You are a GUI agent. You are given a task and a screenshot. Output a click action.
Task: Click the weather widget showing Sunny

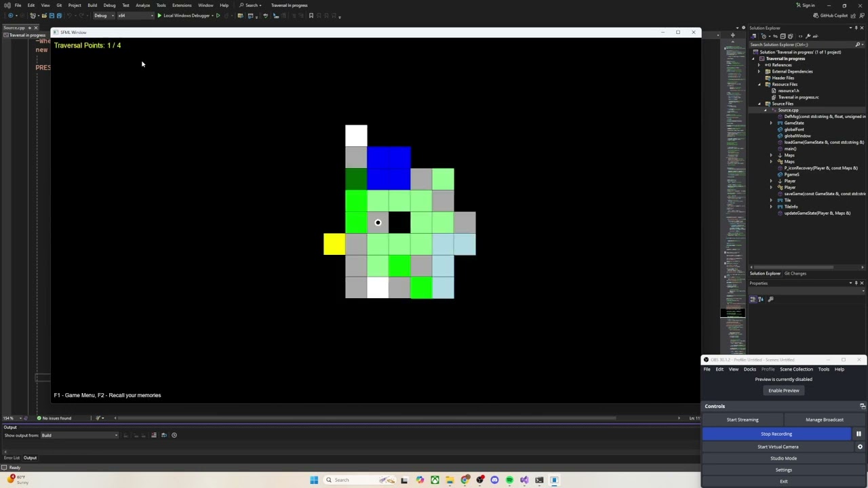[x=18, y=480]
